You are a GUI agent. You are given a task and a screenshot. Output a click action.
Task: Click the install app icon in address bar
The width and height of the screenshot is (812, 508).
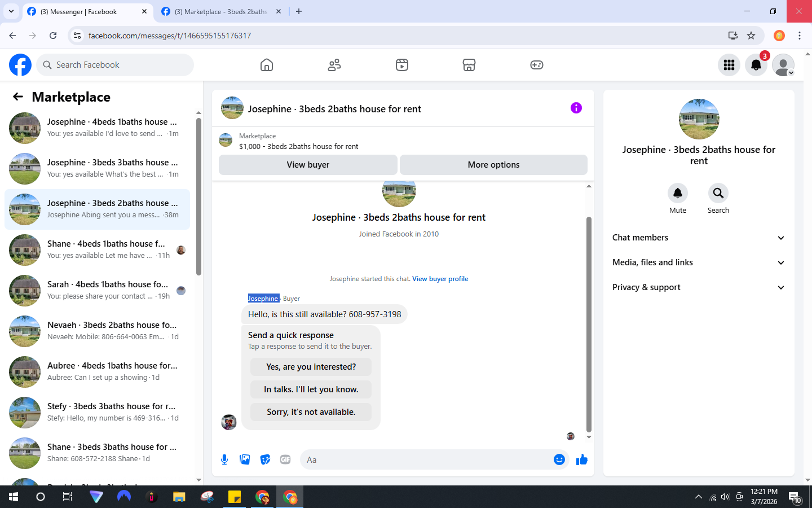[x=733, y=36]
